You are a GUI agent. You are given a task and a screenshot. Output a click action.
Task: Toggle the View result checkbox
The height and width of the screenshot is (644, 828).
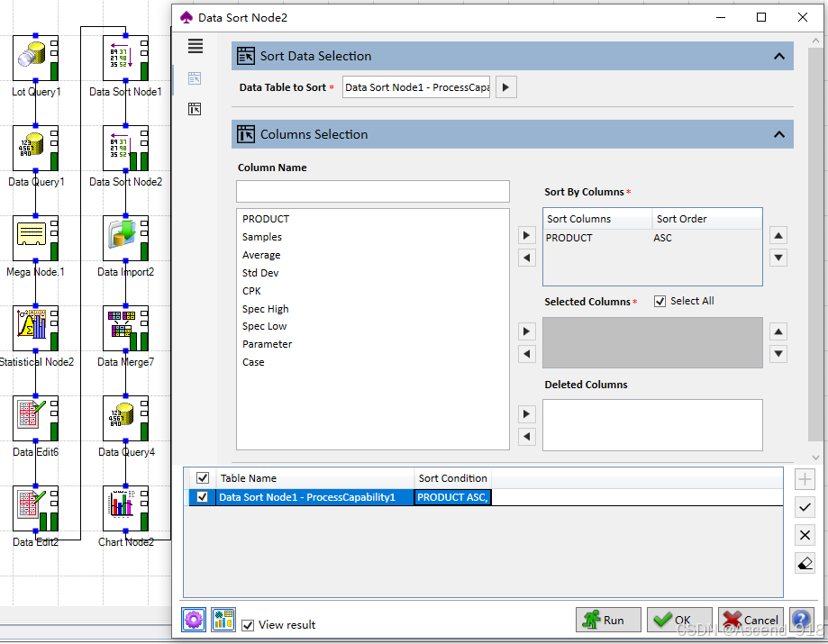click(247, 625)
